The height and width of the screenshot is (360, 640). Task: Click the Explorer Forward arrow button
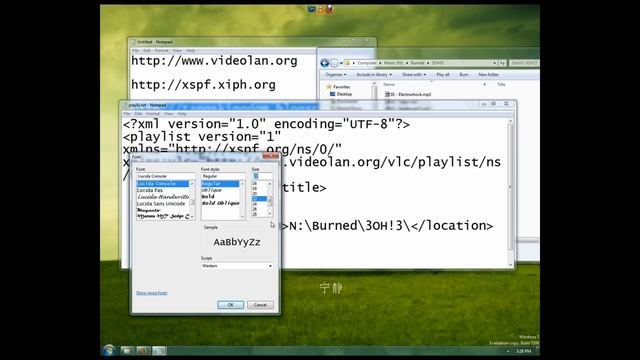pyautogui.click(x=334, y=63)
